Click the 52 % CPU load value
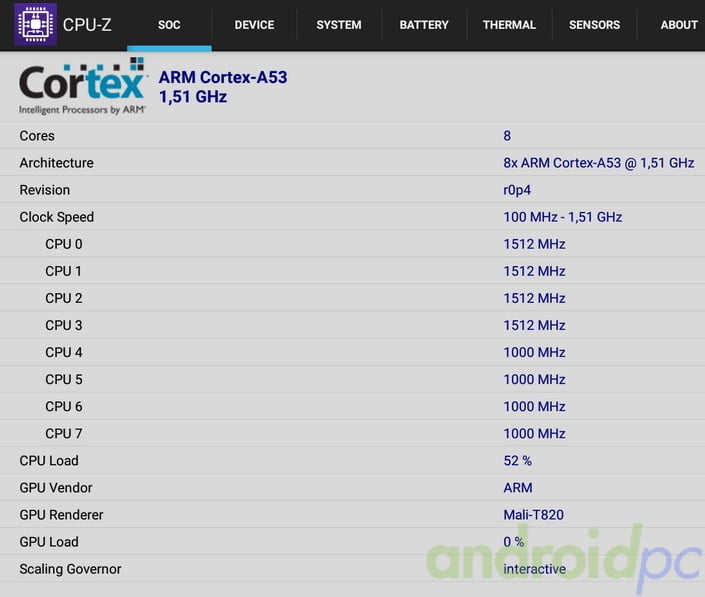The image size is (705, 597). pyautogui.click(x=518, y=460)
